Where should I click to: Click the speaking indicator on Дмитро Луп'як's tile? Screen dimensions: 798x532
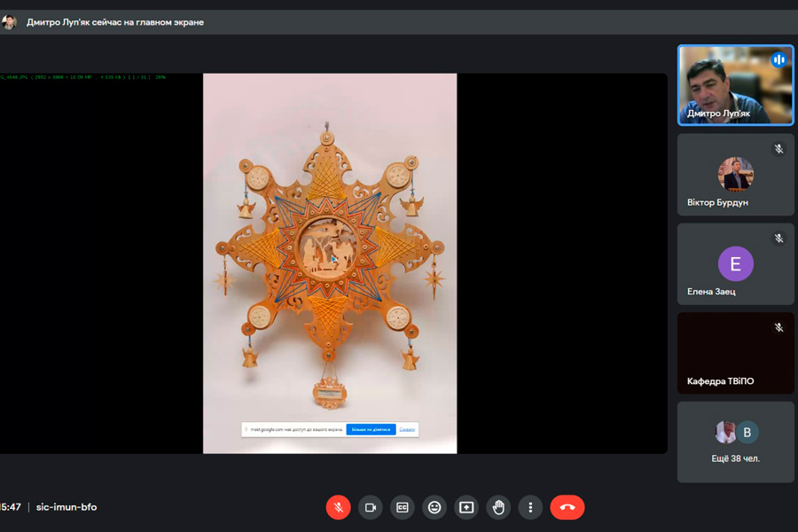778,59
